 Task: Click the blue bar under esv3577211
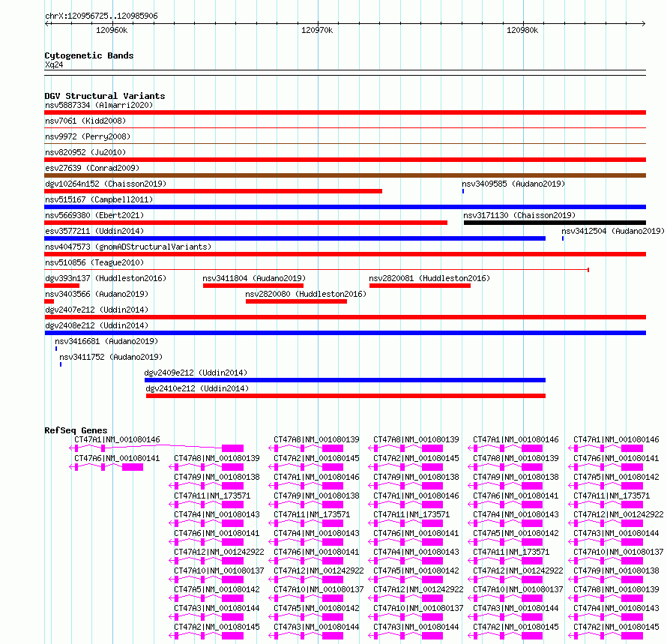pos(295,238)
